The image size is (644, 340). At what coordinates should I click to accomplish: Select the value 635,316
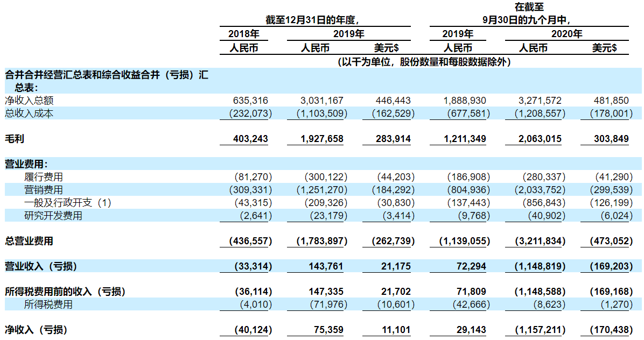[x=250, y=101]
